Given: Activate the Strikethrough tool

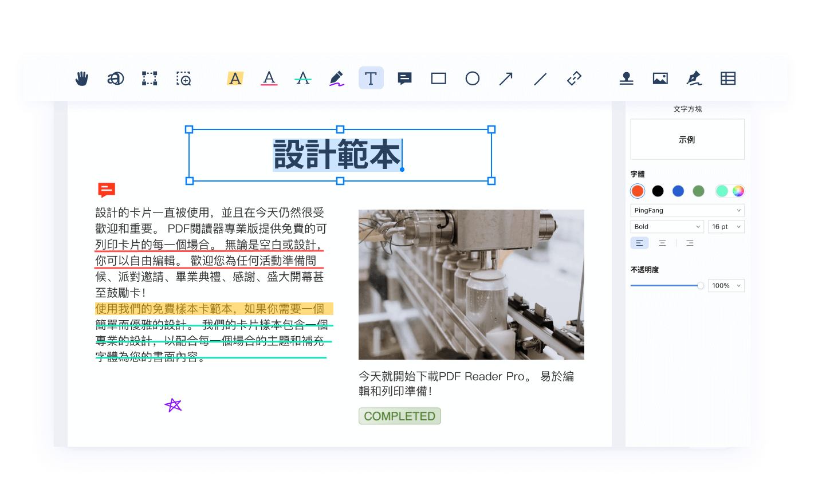Looking at the screenshot, I should 303,78.
